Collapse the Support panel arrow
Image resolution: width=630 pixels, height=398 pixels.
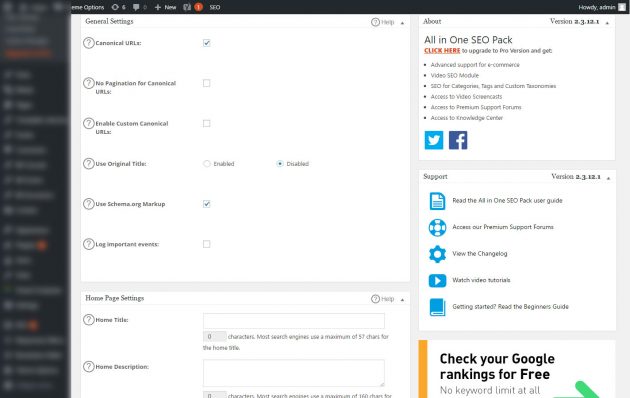click(608, 178)
